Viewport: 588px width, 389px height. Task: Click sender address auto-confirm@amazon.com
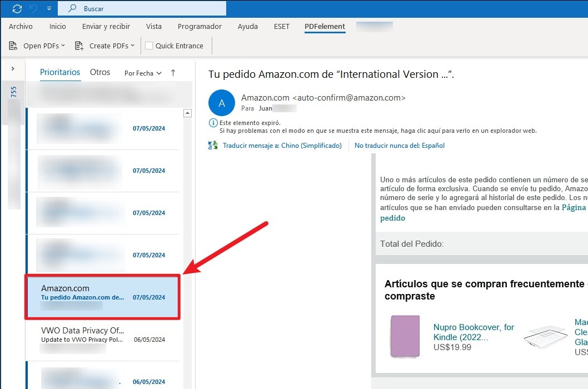coord(349,98)
